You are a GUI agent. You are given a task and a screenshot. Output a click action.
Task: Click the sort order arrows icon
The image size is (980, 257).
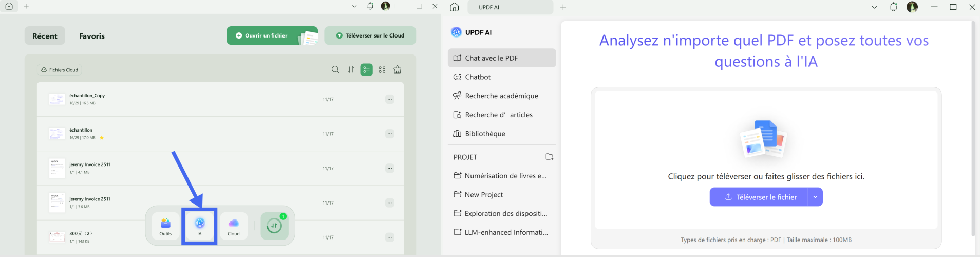pos(351,70)
